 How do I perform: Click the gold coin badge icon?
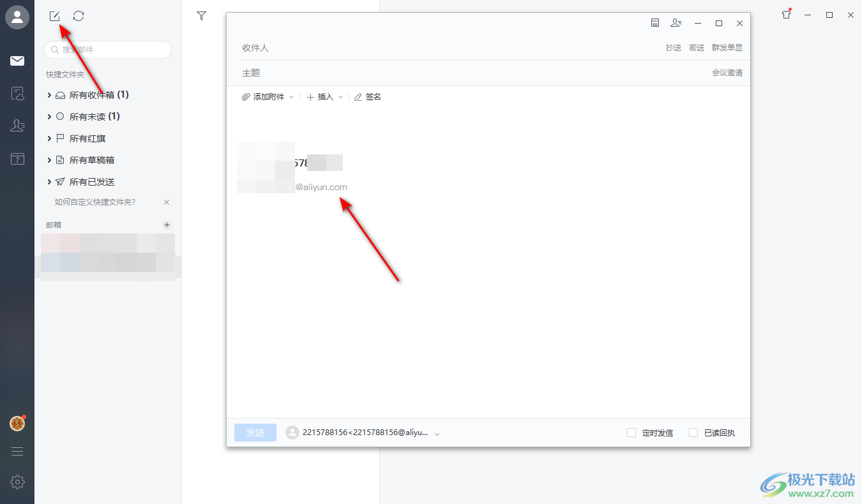point(17,423)
